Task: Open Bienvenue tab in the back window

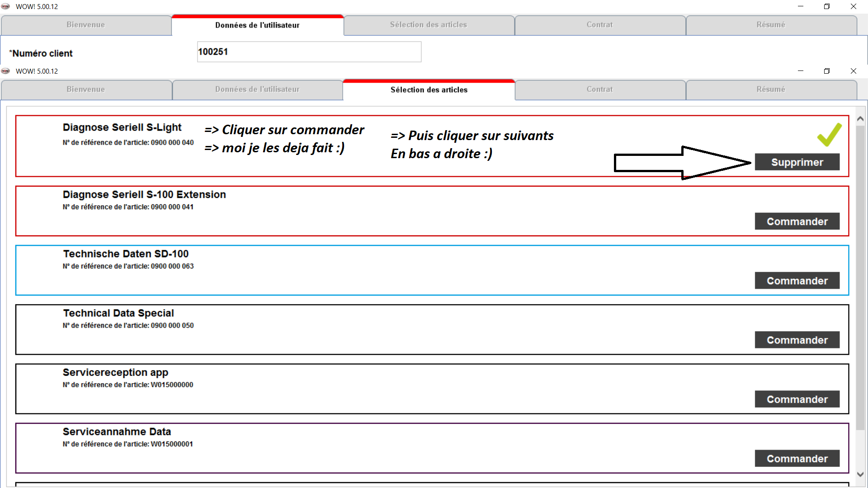Action: (86, 25)
